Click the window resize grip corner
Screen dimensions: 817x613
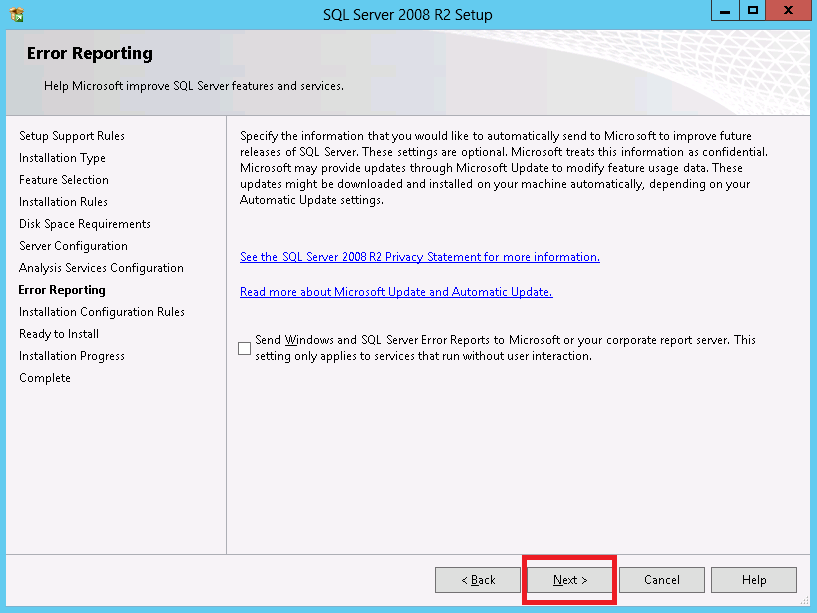805,600
